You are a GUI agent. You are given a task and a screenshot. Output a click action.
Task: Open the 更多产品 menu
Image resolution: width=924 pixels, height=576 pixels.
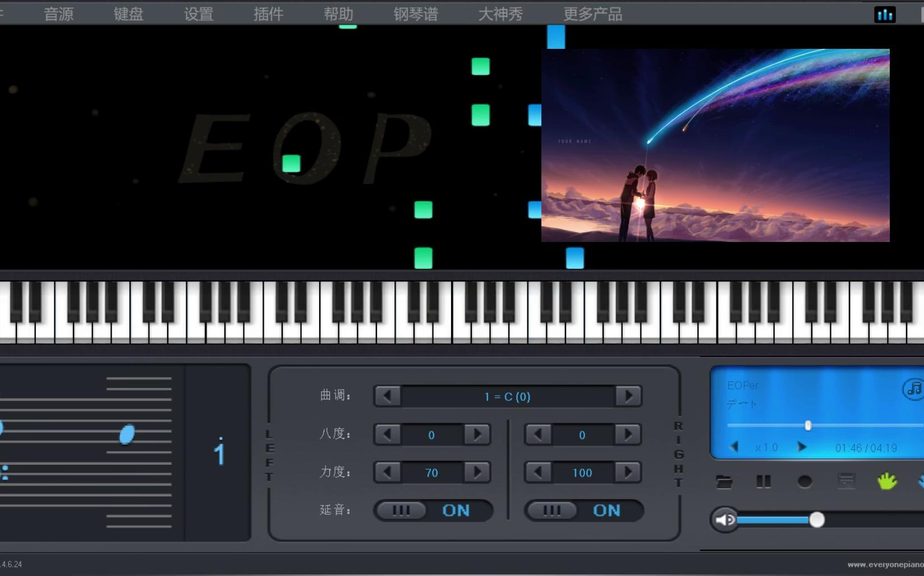coord(593,14)
